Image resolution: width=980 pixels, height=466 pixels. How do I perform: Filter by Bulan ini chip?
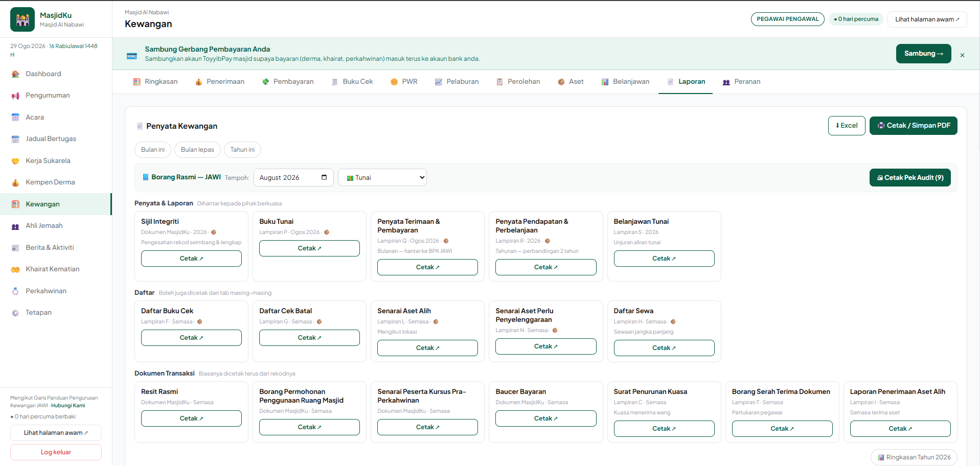(153, 150)
